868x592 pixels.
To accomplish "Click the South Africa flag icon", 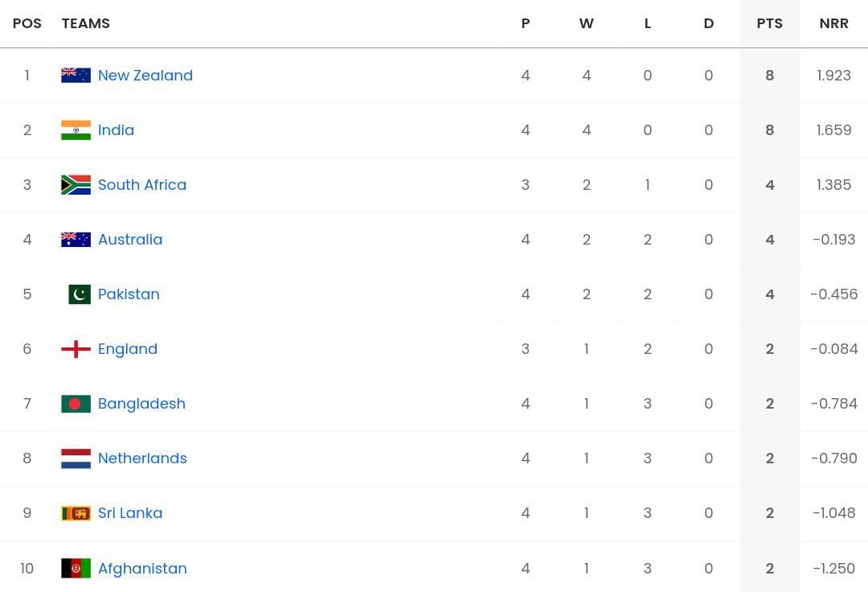I will click(x=76, y=184).
